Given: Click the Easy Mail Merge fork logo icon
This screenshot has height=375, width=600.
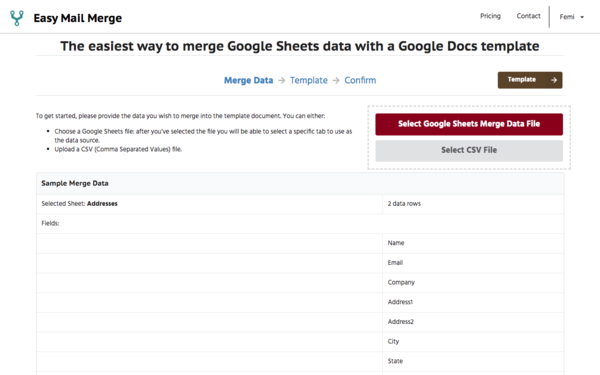Looking at the screenshot, I should click(x=16, y=18).
